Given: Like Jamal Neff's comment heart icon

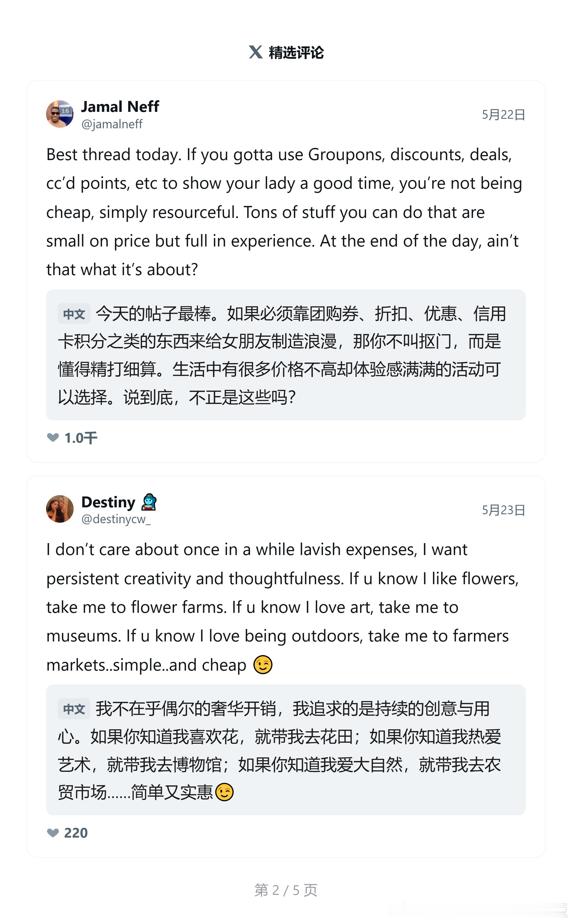Looking at the screenshot, I should [53, 438].
